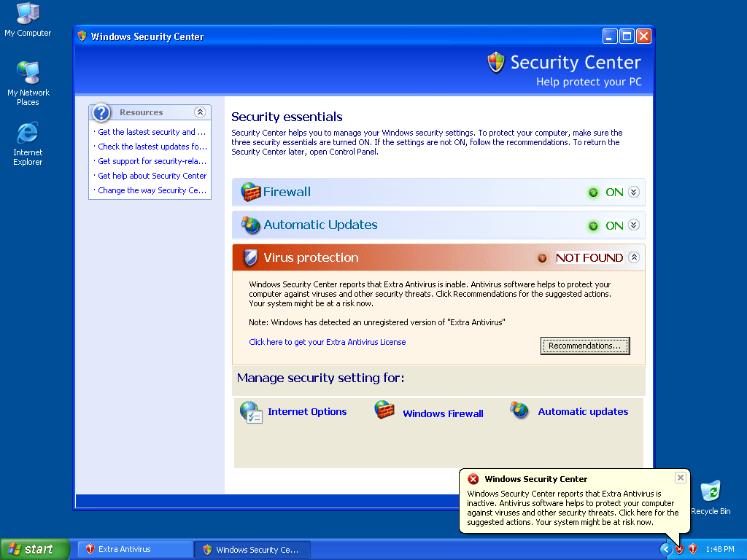Image resolution: width=747 pixels, height=560 pixels.
Task: Expand the Automatic Updates section chevron
Action: click(633, 225)
